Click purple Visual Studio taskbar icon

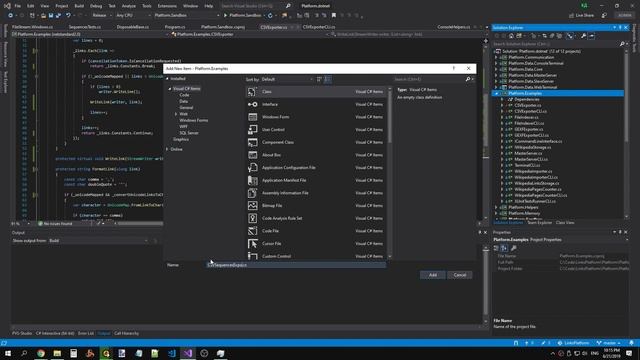[188, 353]
